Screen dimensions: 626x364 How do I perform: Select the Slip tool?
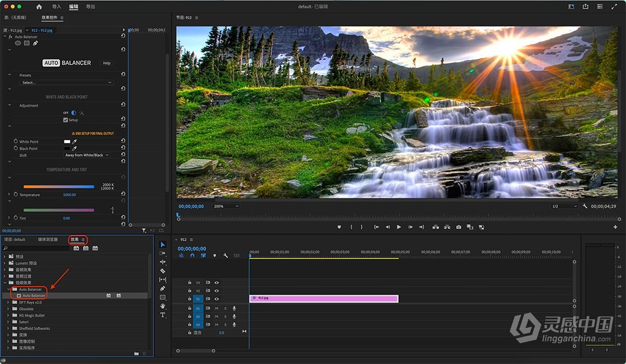tap(163, 280)
